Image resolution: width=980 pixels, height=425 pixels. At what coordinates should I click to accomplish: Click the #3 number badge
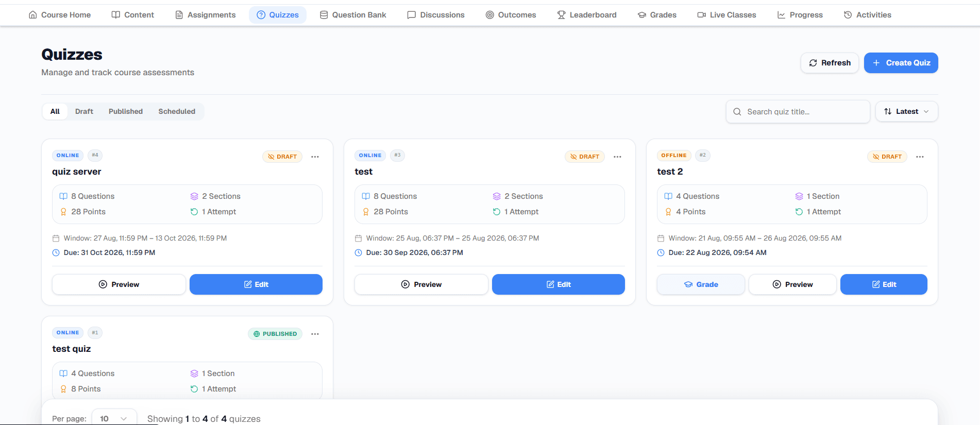click(397, 155)
